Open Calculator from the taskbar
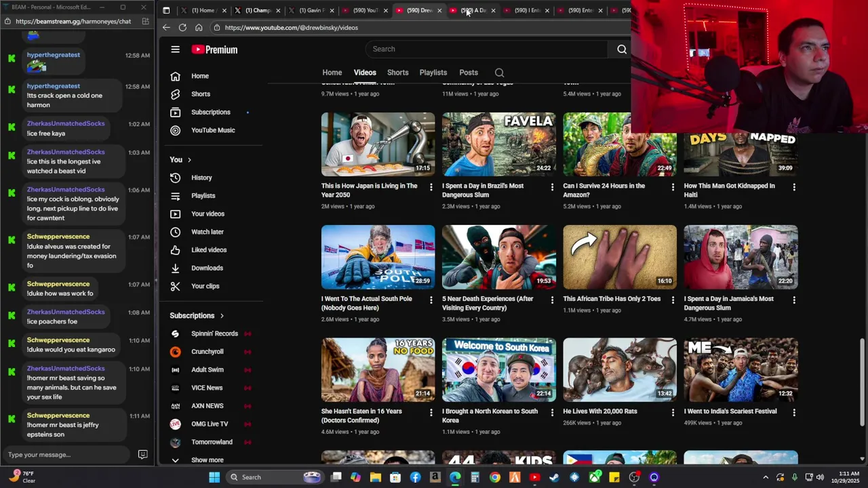This screenshot has height=488, width=868. point(475,477)
